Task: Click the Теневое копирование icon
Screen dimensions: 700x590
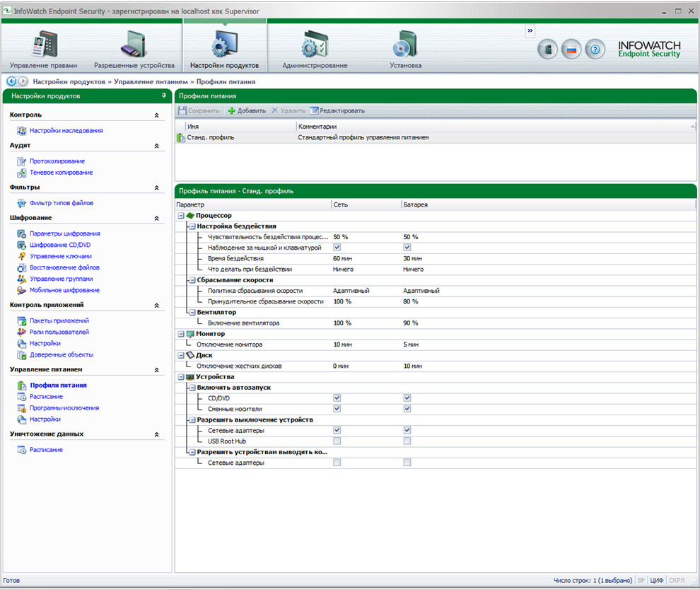Action: 21,173
